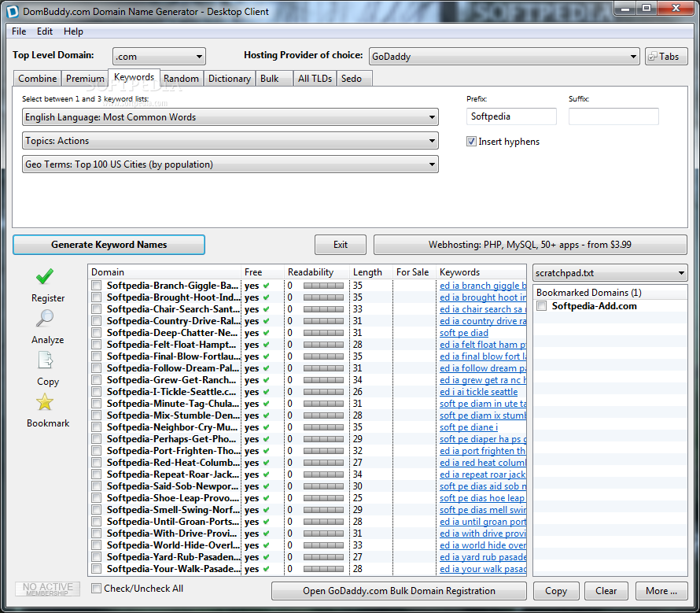The width and height of the screenshot is (700, 613).
Task: Open the Help menu
Action: click(73, 31)
